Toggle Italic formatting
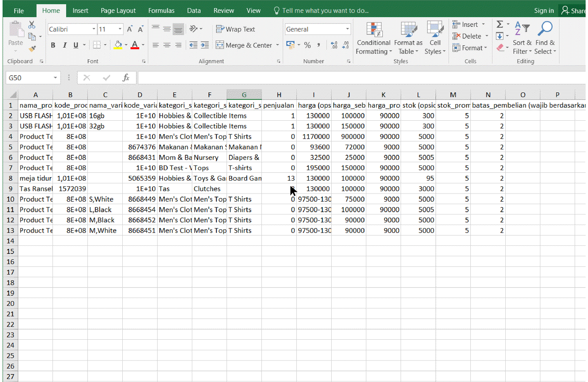This screenshot has height=382, width=588. point(64,45)
